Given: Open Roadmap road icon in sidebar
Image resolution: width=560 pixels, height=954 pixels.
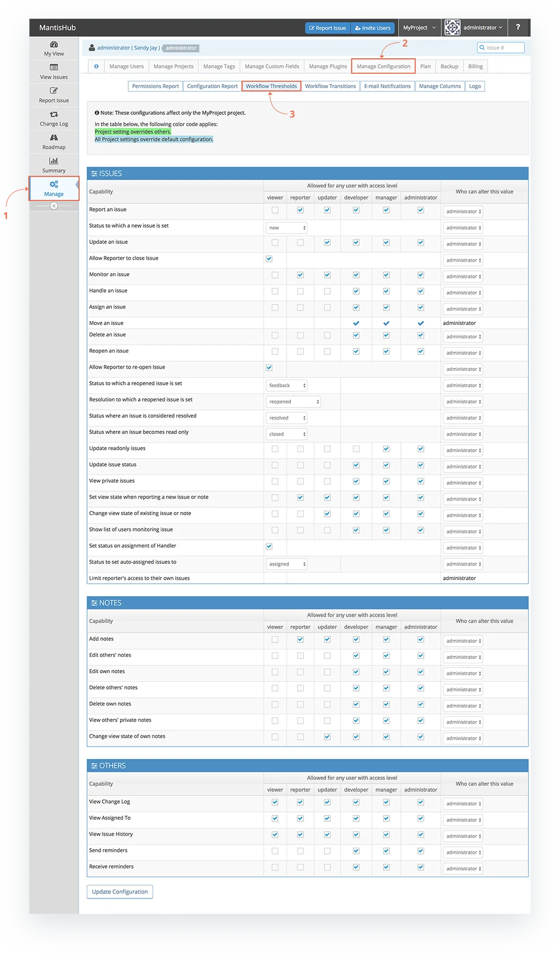Looking at the screenshot, I should tap(53, 137).
